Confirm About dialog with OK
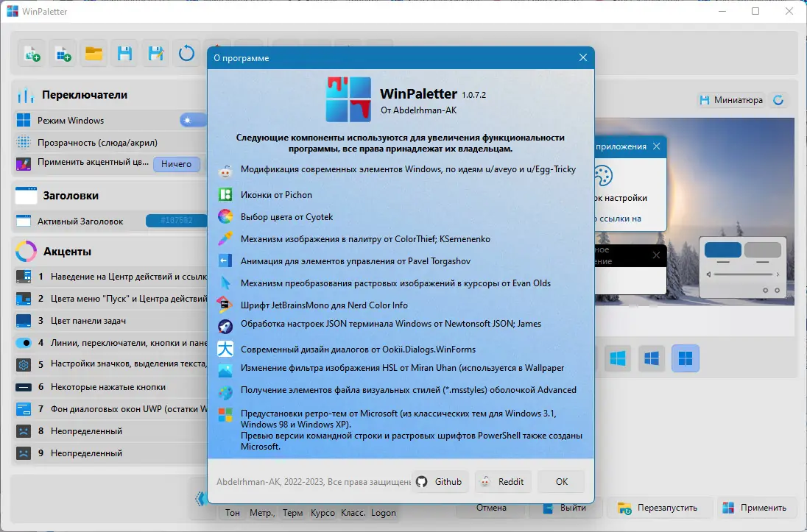Image resolution: width=807 pixels, height=532 pixels. click(562, 481)
